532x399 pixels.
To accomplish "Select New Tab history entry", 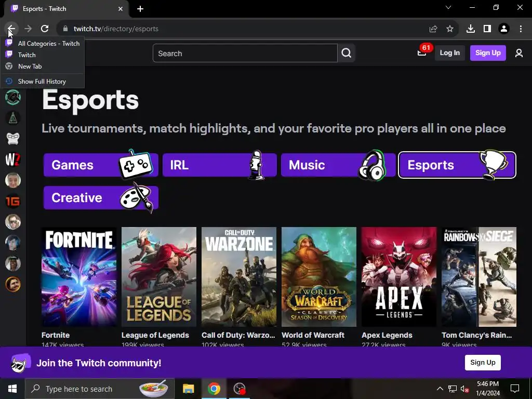I will 43,66.
